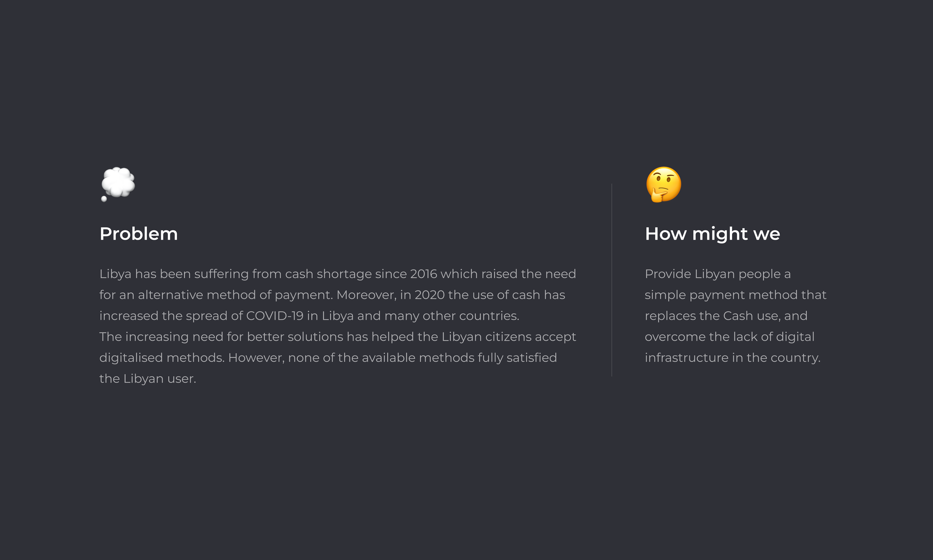Click the line 'overcome the lack of digital'

tap(729, 337)
